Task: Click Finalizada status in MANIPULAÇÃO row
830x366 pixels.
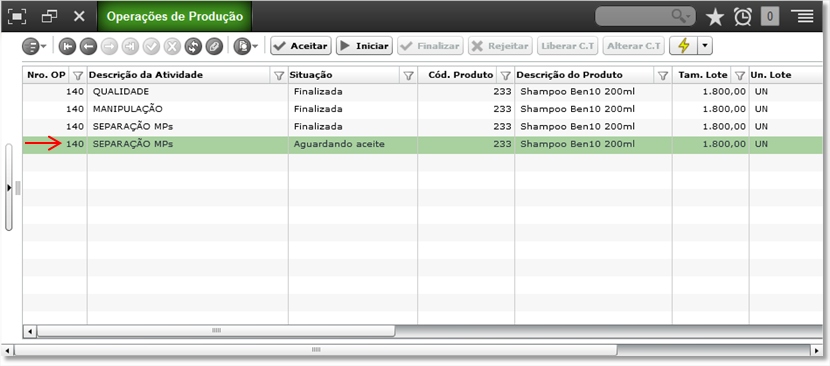Action: 318,109
